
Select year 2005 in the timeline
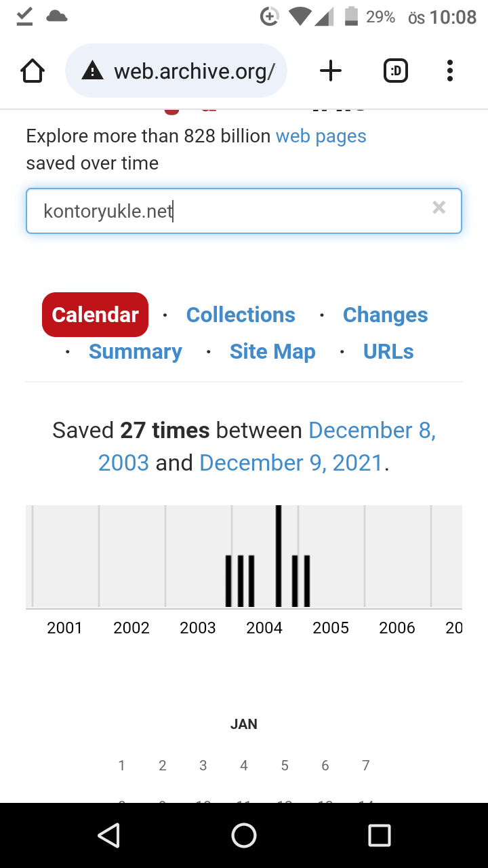click(x=331, y=627)
